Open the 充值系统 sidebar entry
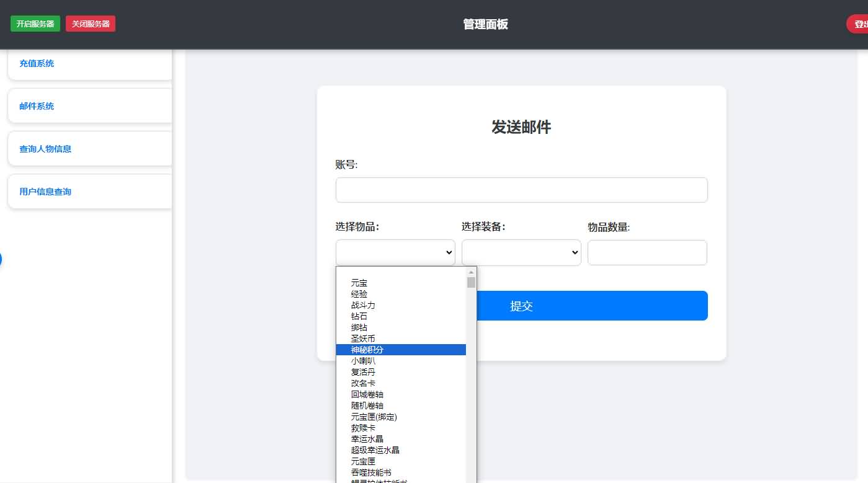Viewport: 868px width, 483px height. [x=37, y=63]
